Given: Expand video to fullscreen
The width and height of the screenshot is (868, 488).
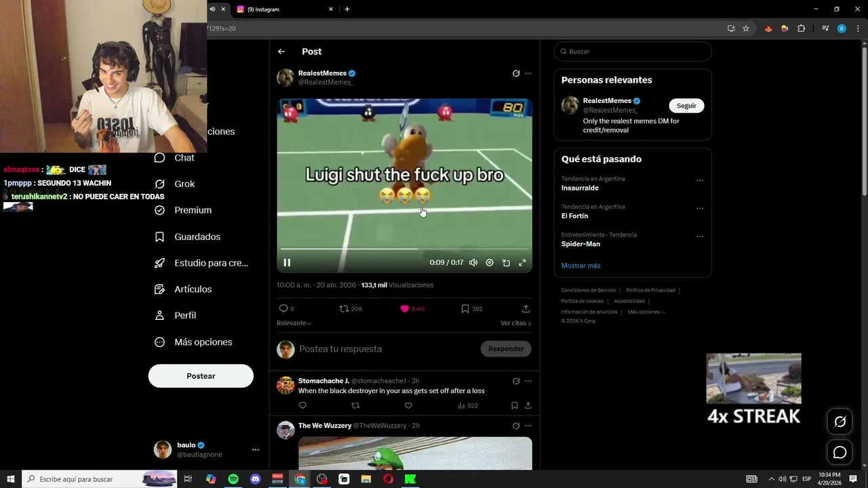Looking at the screenshot, I should pyautogui.click(x=522, y=262).
